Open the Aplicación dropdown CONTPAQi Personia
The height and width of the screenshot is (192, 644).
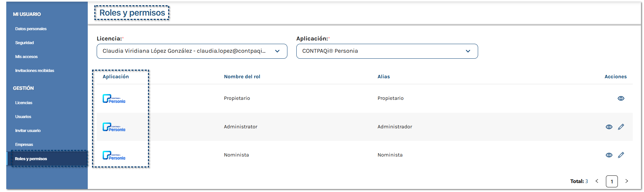[387, 51]
